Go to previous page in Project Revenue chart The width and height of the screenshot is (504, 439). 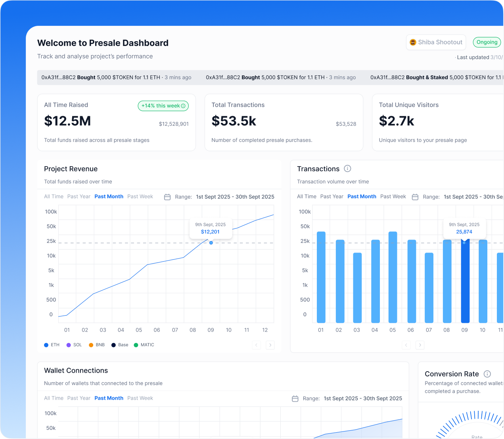257,345
